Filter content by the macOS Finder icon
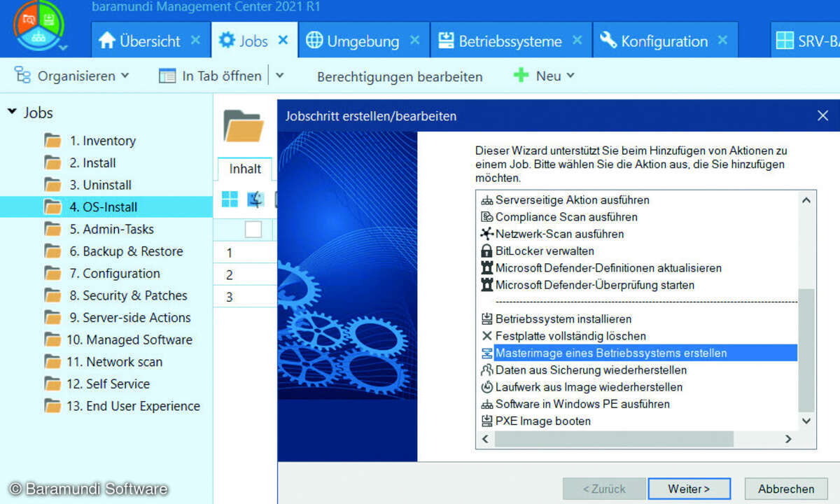 pos(255,199)
